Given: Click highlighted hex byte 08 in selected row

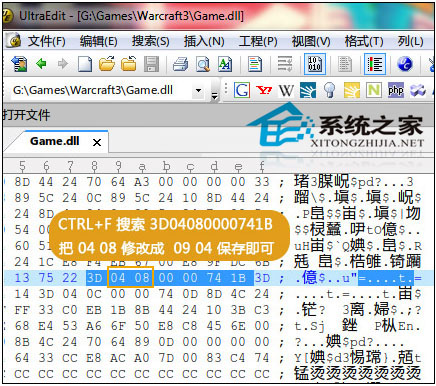Looking at the screenshot, I should point(142,277).
